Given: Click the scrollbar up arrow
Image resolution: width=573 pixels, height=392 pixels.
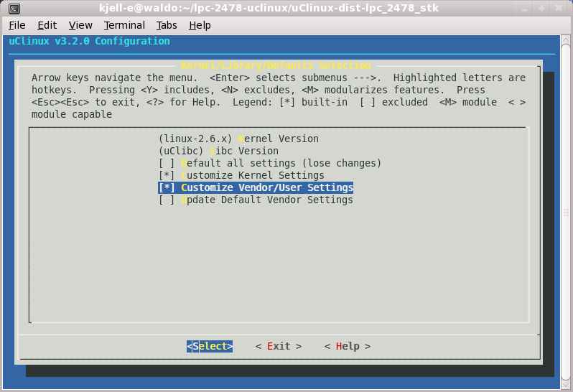Looking at the screenshot, I should pyautogui.click(x=566, y=39).
